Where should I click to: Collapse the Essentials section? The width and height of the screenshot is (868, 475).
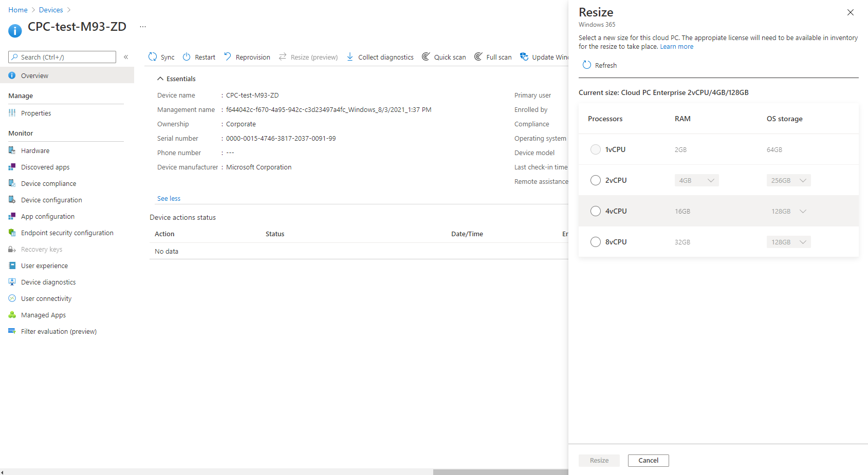(x=160, y=79)
